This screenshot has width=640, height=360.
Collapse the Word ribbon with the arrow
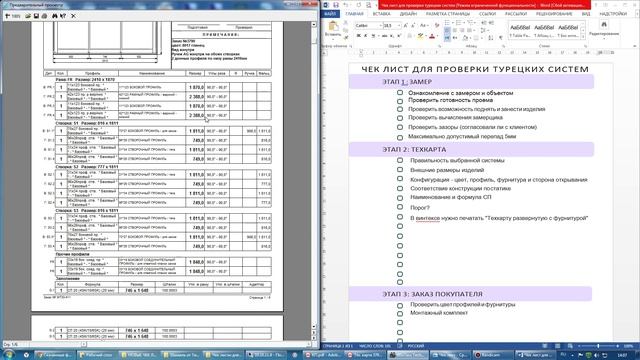tap(635, 47)
